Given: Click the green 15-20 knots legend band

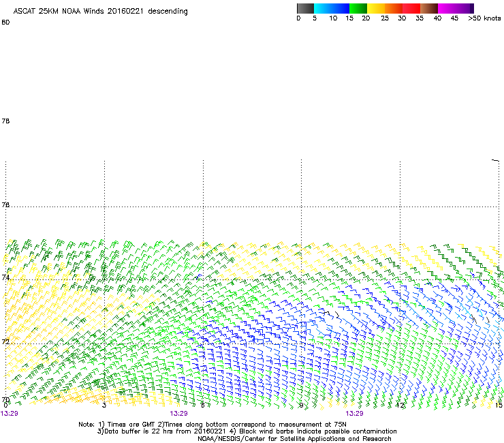Looking at the screenshot, I should click(358, 8).
